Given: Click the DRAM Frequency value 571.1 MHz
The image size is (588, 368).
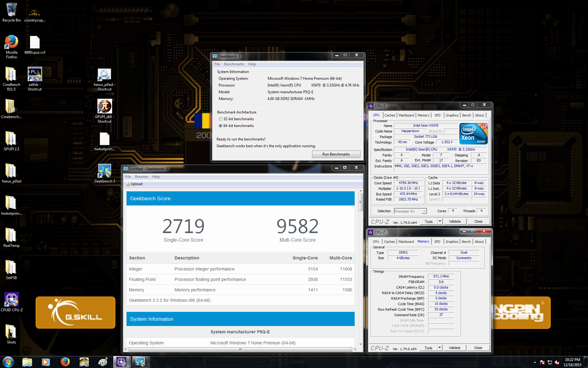Looking at the screenshot, I should point(441,276).
